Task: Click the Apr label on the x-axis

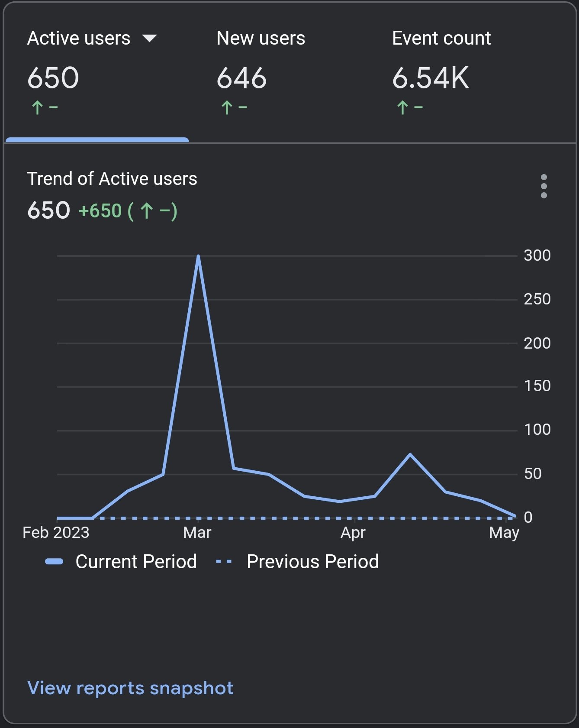Action: (x=353, y=532)
